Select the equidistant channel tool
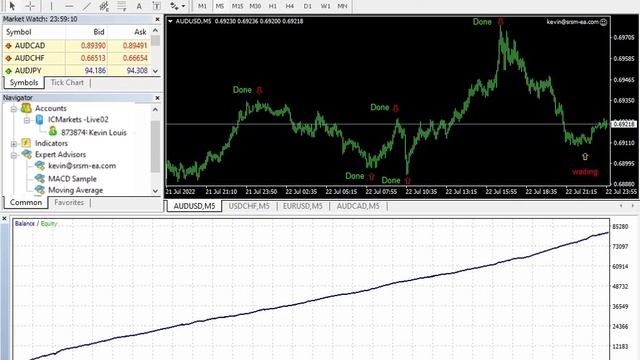This screenshot has width=640, height=360. click(x=104, y=6)
